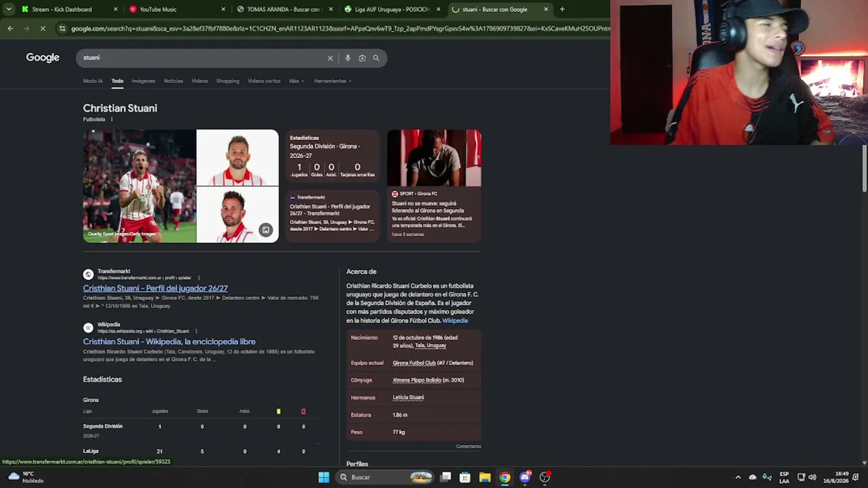Open Task View on the taskbar
Viewport: 868px width, 488px height.
446,477
